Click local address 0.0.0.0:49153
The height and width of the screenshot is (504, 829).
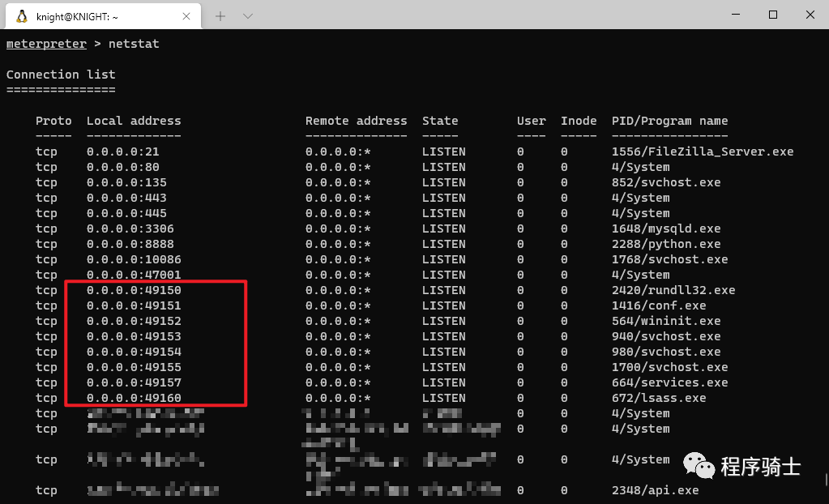tap(134, 335)
